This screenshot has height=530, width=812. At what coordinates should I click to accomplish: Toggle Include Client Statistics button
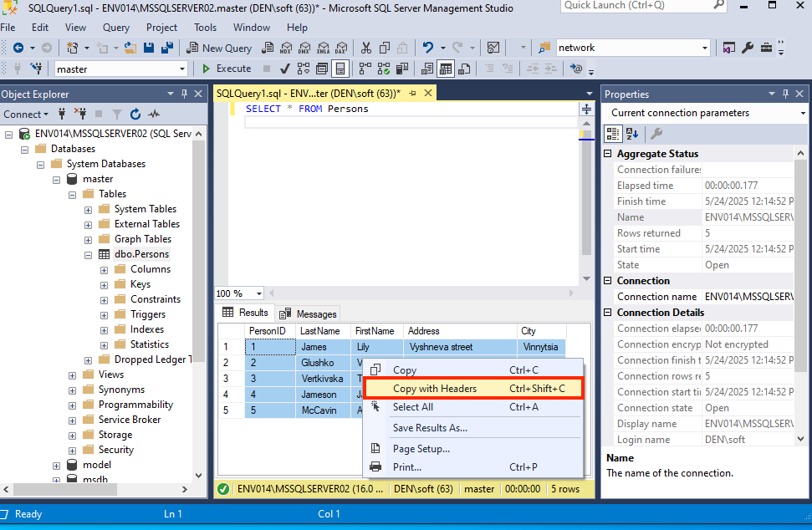coord(402,69)
